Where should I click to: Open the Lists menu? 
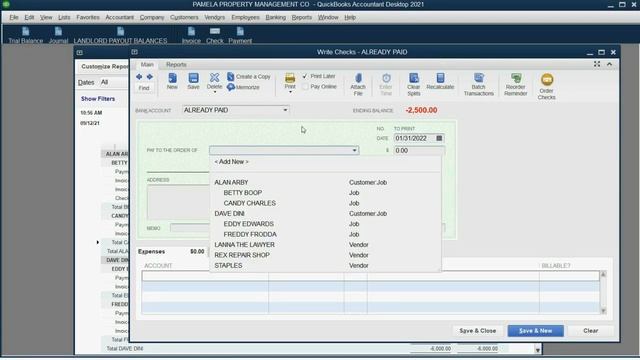pyautogui.click(x=64, y=17)
